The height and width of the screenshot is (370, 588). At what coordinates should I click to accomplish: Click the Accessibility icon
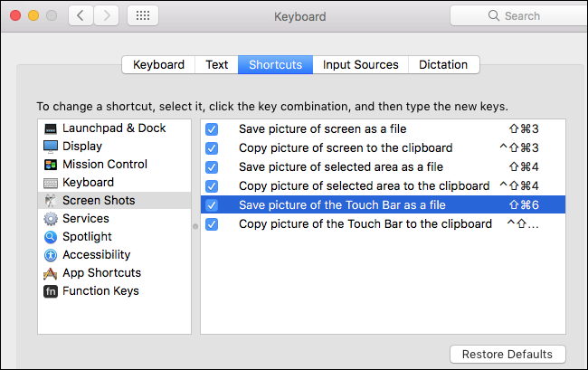click(x=51, y=255)
